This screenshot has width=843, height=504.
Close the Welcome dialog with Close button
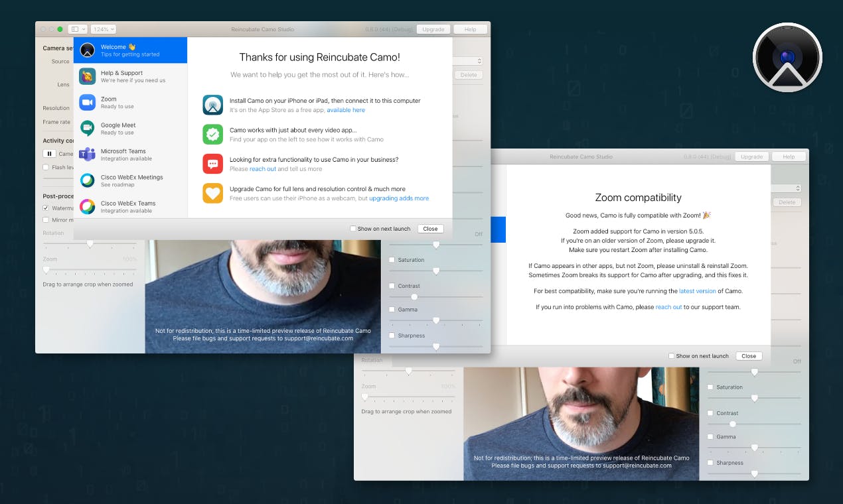(x=430, y=229)
